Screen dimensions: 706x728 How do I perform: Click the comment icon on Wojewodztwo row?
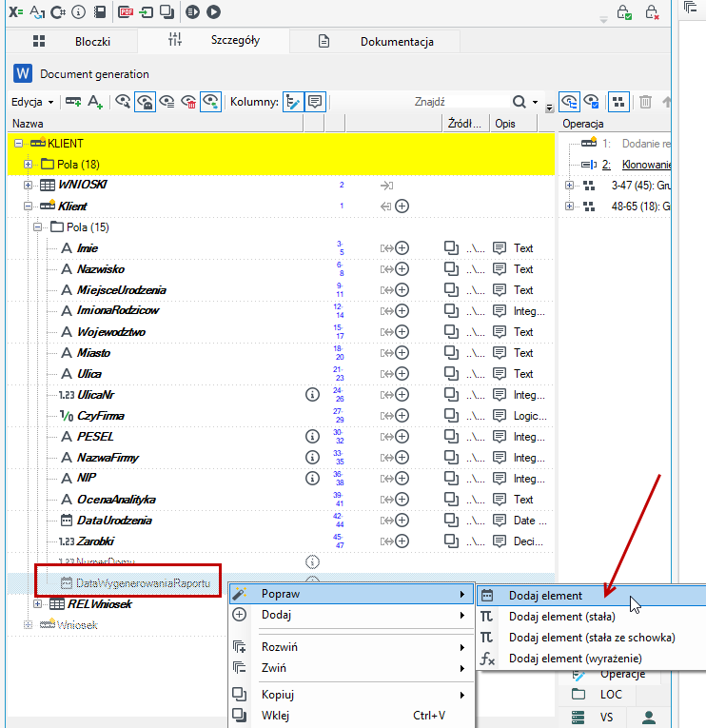(x=500, y=331)
